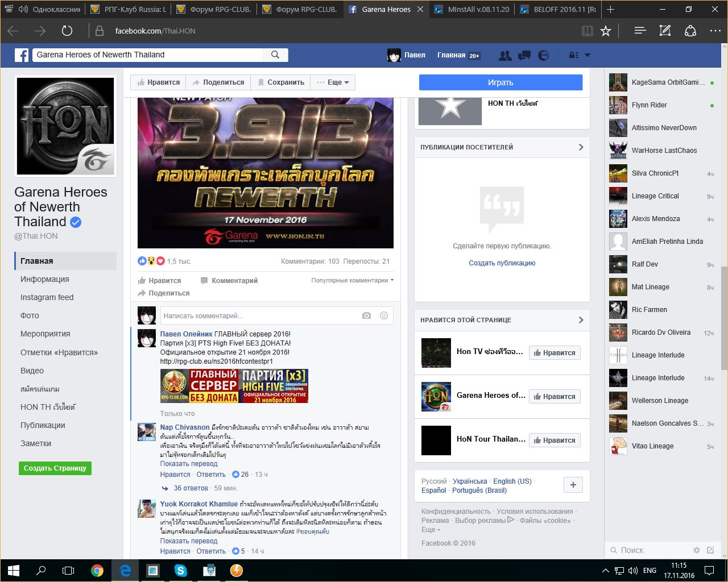Click the volume speaker tray icon

point(634,571)
